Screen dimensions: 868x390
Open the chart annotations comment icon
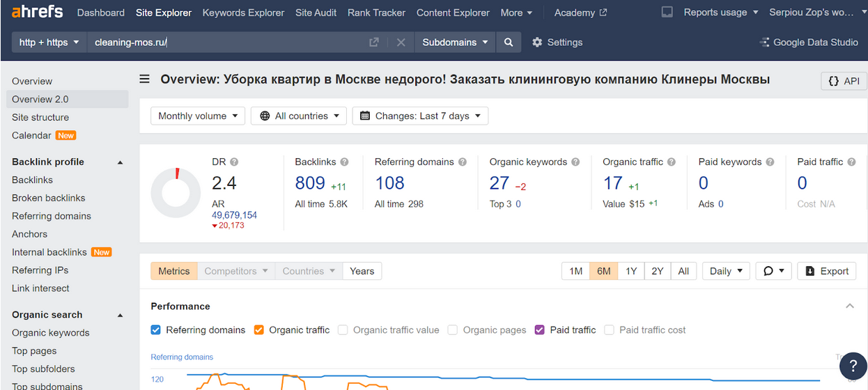click(773, 271)
